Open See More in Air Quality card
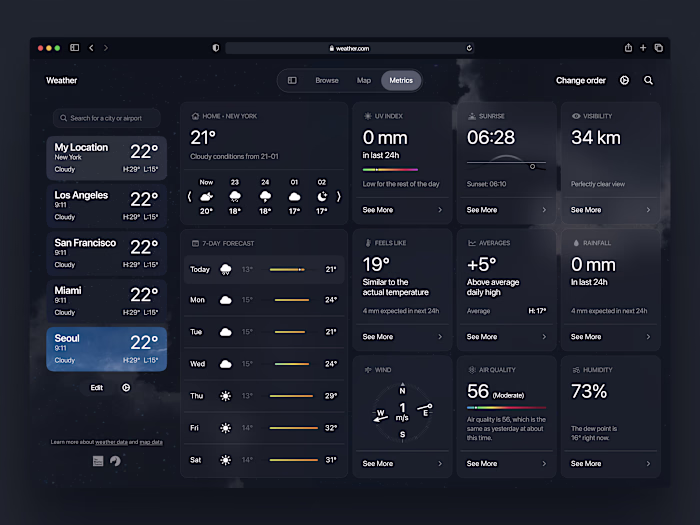The image size is (700, 525). pos(506,463)
